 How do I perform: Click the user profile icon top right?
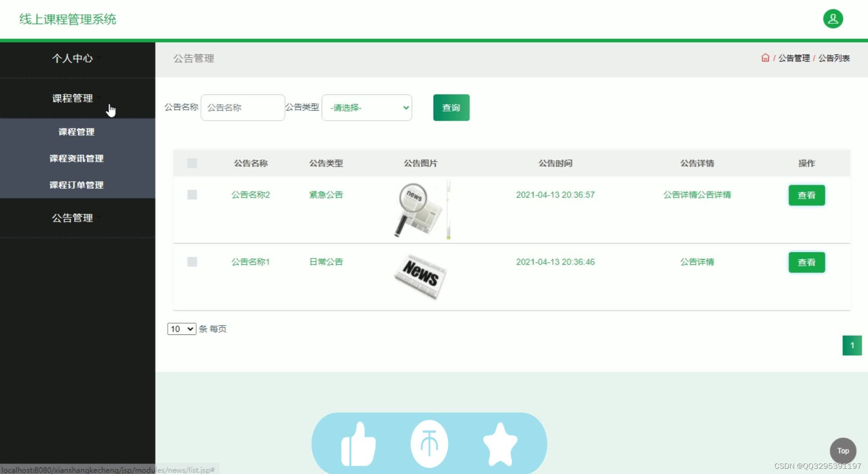click(832, 19)
